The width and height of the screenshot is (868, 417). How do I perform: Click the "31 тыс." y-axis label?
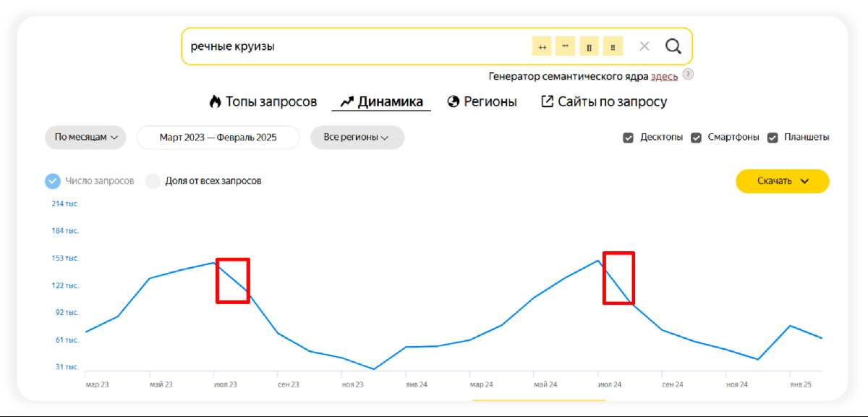pos(66,367)
